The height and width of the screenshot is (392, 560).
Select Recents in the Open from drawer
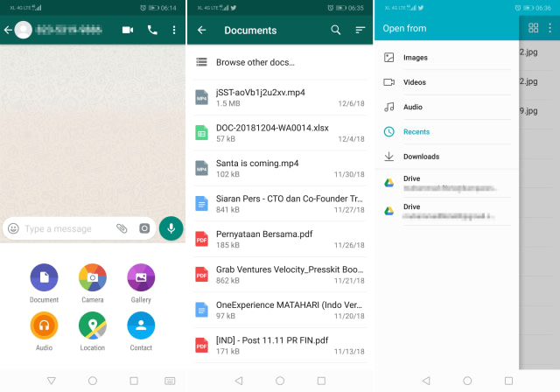(446, 132)
